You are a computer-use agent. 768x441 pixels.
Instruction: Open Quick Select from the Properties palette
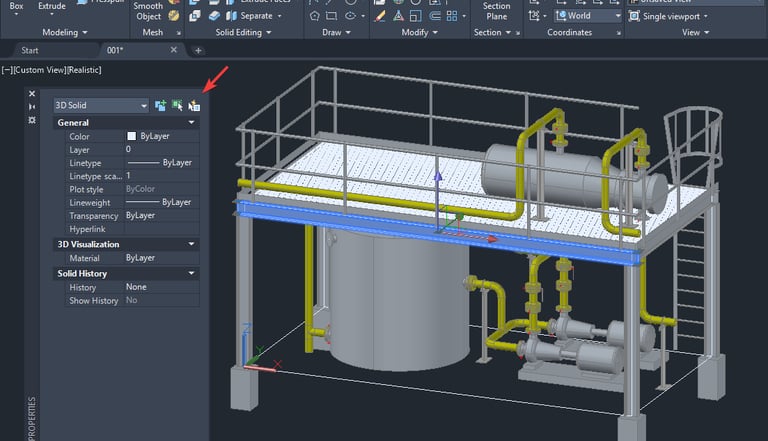pos(194,105)
